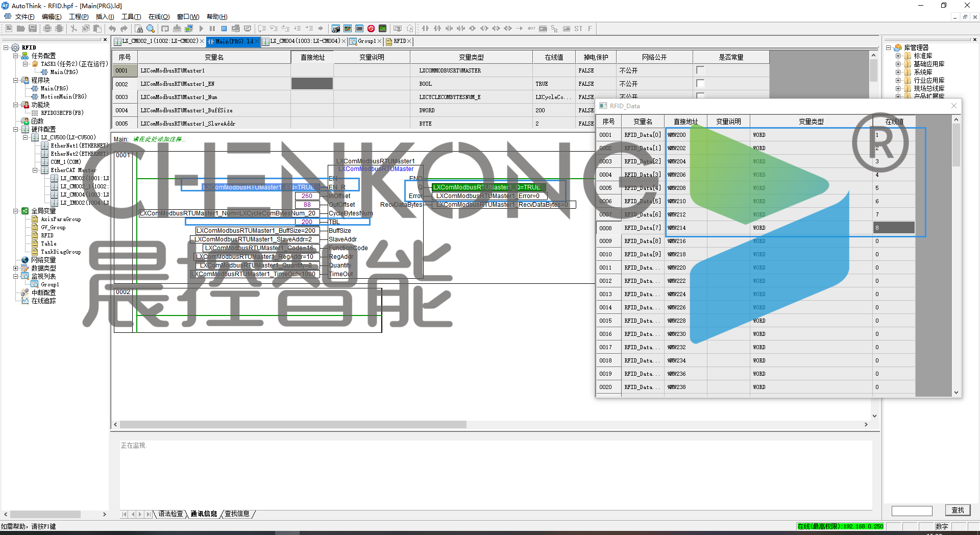This screenshot has width=980, height=535.
Task: Click the ladder editor horizontal scrollbar thumb
Action: click(293, 425)
